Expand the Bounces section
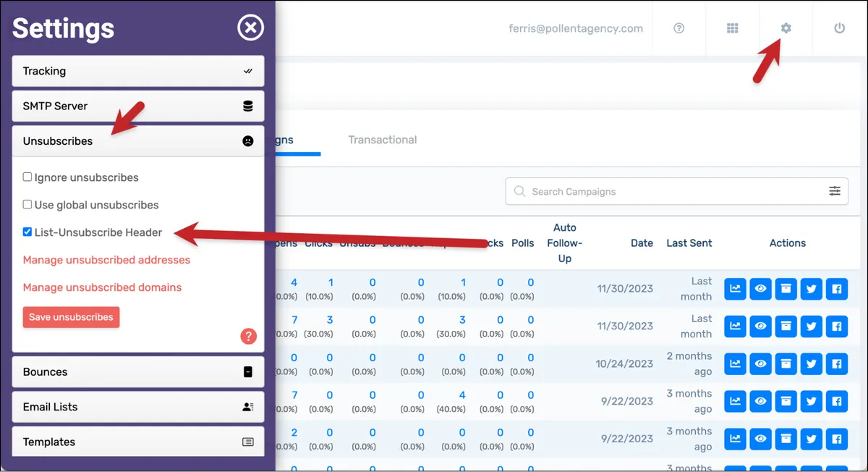The image size is (868, 472). coord(138,372)
